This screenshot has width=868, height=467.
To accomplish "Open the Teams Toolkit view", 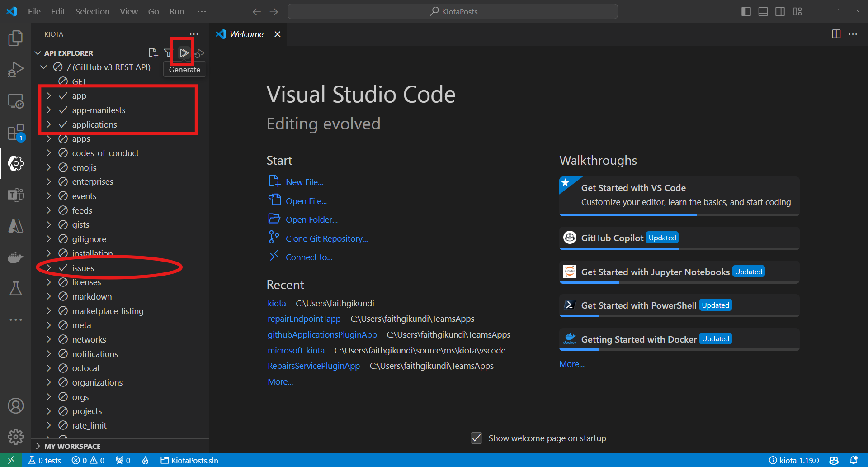I will (x=15, y=195).
